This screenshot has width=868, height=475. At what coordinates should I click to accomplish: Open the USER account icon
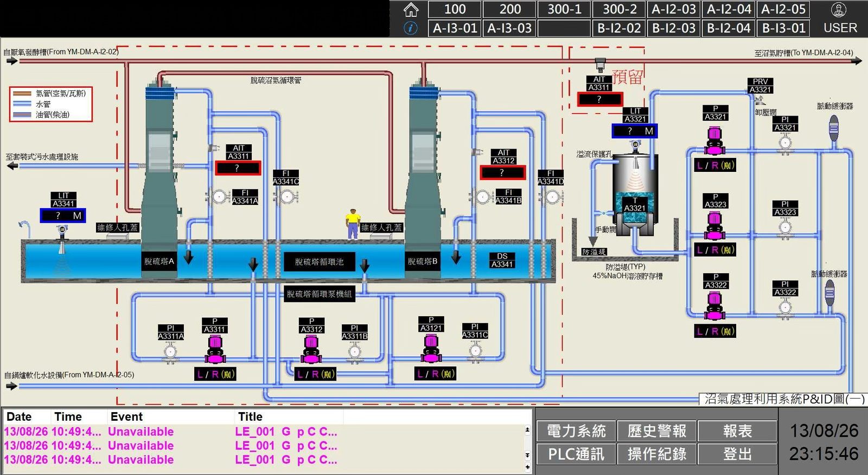point(839,9)
